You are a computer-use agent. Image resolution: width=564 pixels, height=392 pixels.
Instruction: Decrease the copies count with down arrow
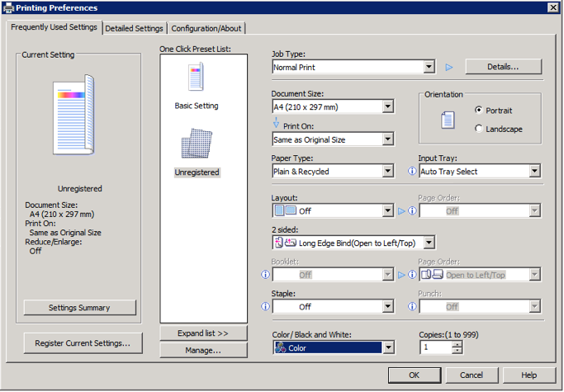pos(457,351)
